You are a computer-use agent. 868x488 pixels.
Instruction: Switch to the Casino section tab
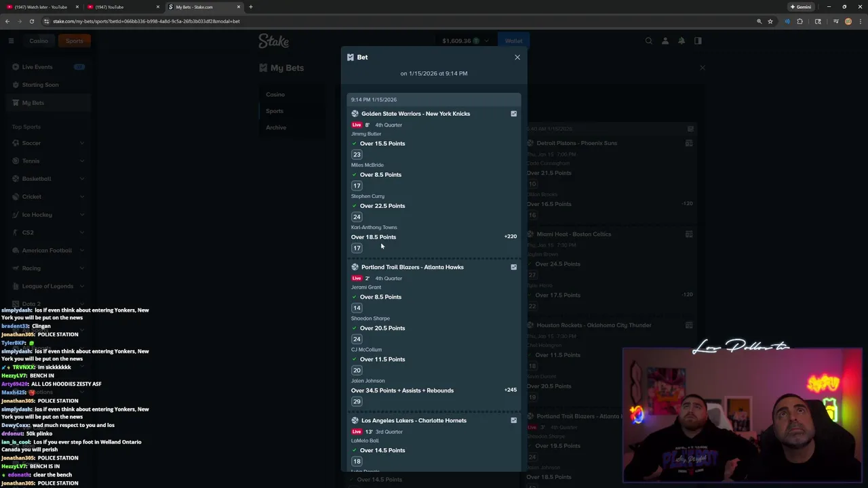pos(39,41)
